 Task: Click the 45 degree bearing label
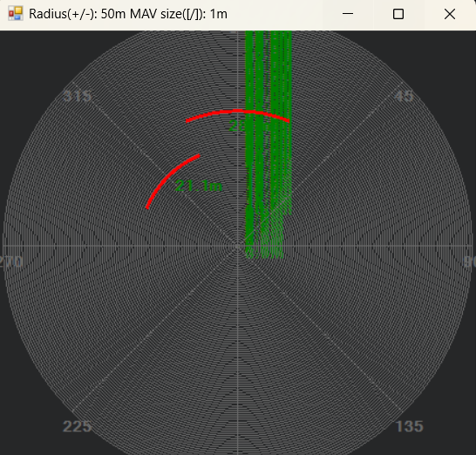(x=404, y=96)
